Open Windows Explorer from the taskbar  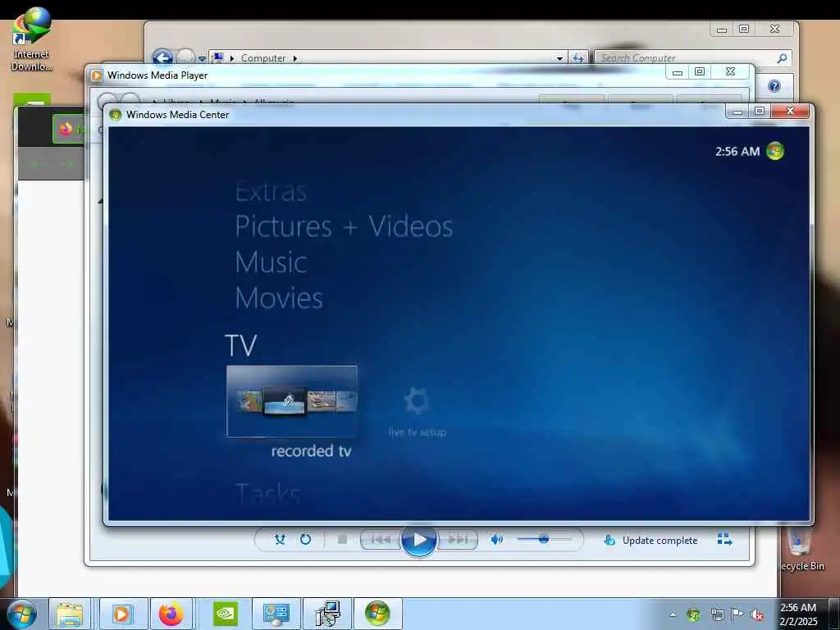[71, 614]
